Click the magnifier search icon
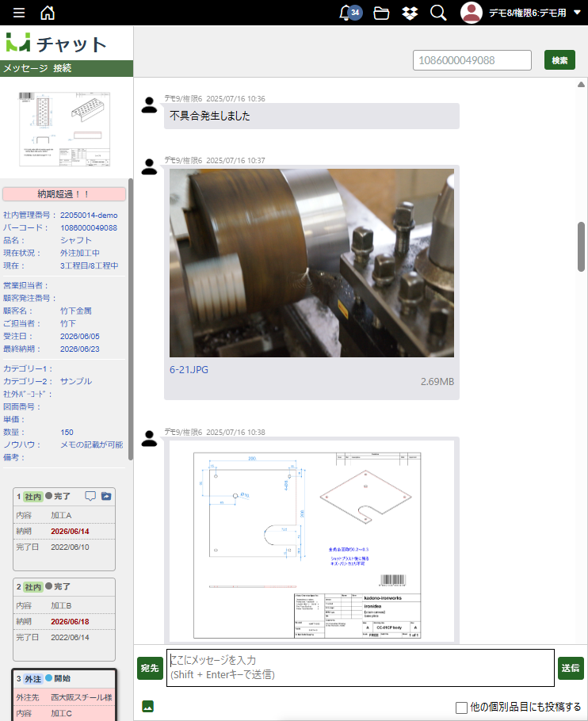 pos(438,13)
